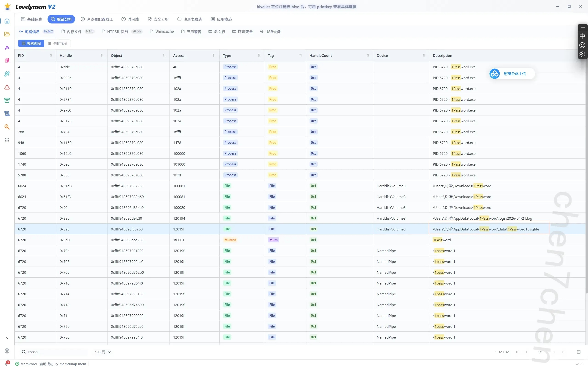Viewport: 588px width, 368px height.
Task: Switch to 表格视图 table view
Action: coord(31,43)
